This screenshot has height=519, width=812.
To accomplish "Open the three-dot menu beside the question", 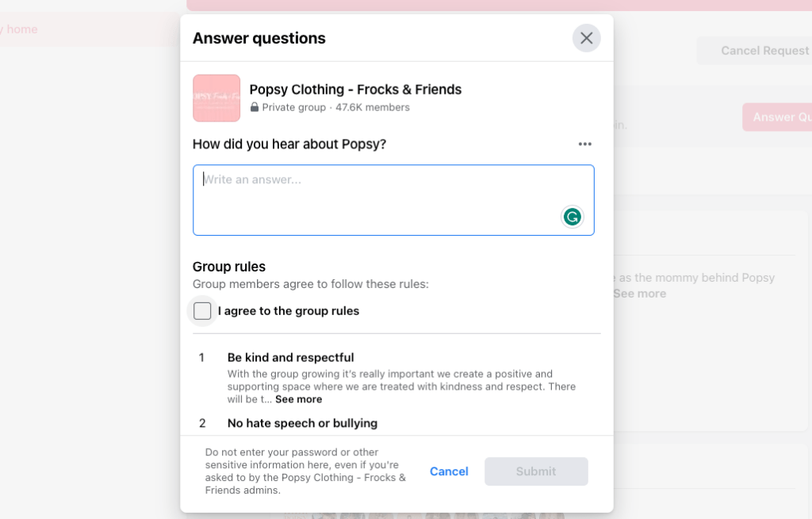I will point(585,144).
